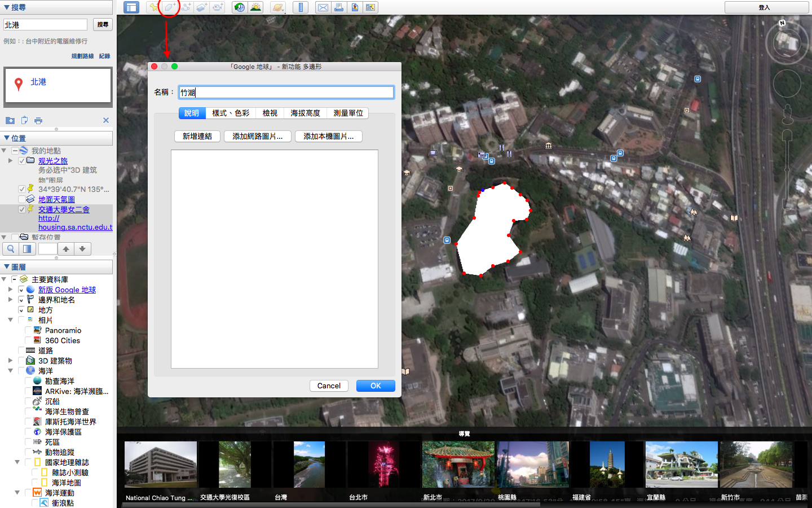Select the ruler measurement tool
The width and height of the screenshot is (812, 508).
click(301, 7)
